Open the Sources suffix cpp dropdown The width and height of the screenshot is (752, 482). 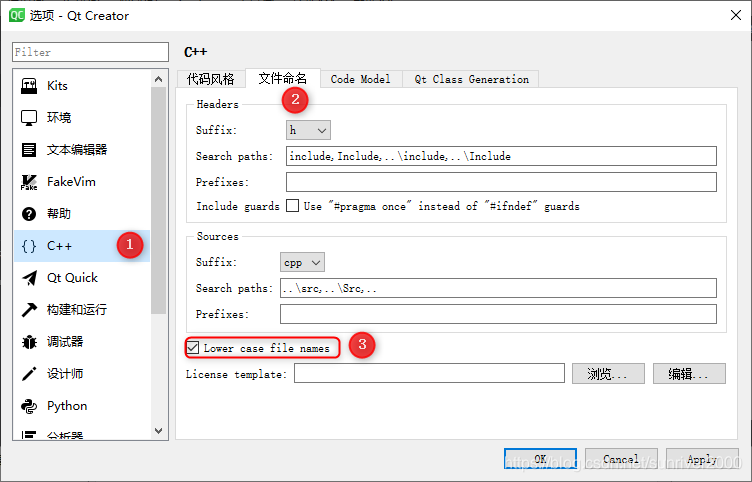pos(302,262)
